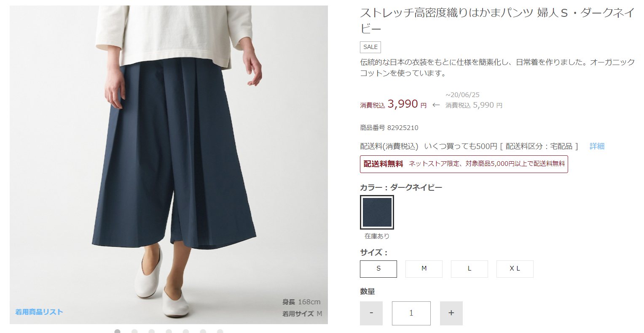Go to sixth carousel image dot
The width and height of the screenshot is (644, 333).
click(203, 331)
